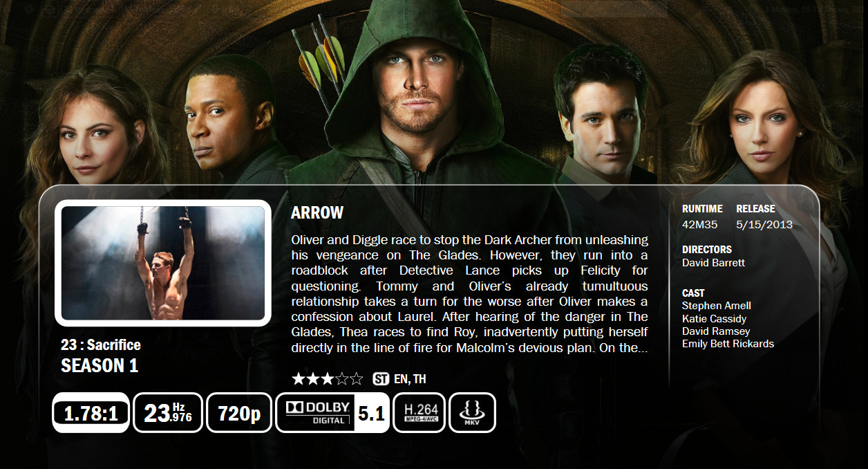
Task: Click the star rating display
Action: coord(327,379)
